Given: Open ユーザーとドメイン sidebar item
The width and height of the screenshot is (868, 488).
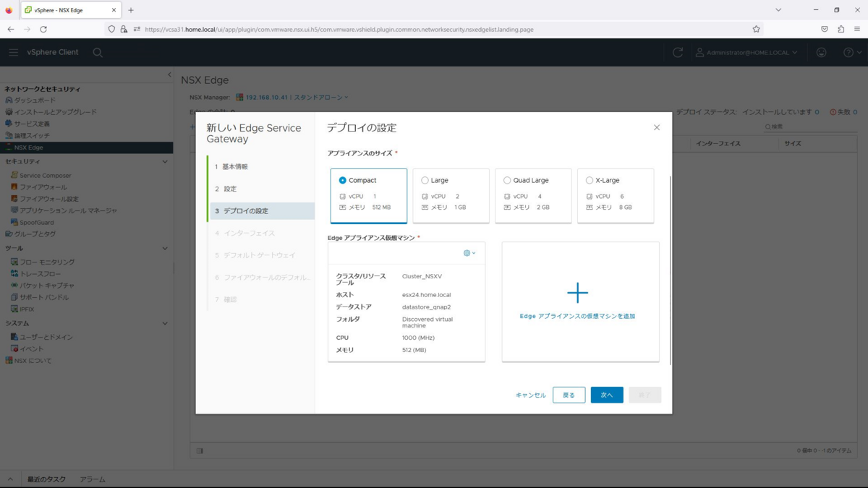Looking at the screenshot, I should [x=46, y=337].
